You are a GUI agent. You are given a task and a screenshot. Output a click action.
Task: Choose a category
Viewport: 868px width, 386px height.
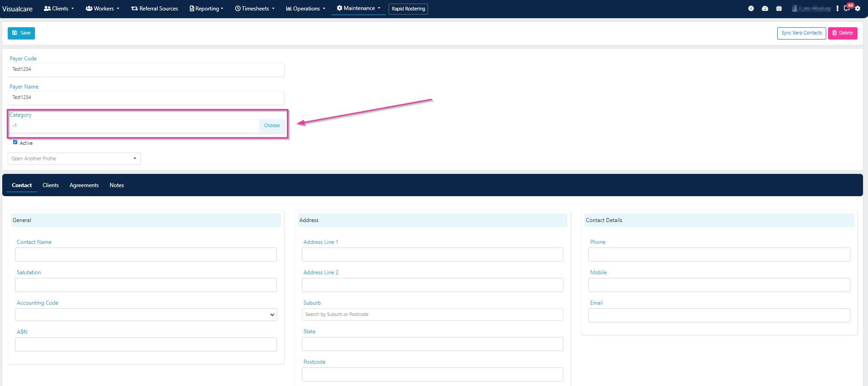click(272, 126)
